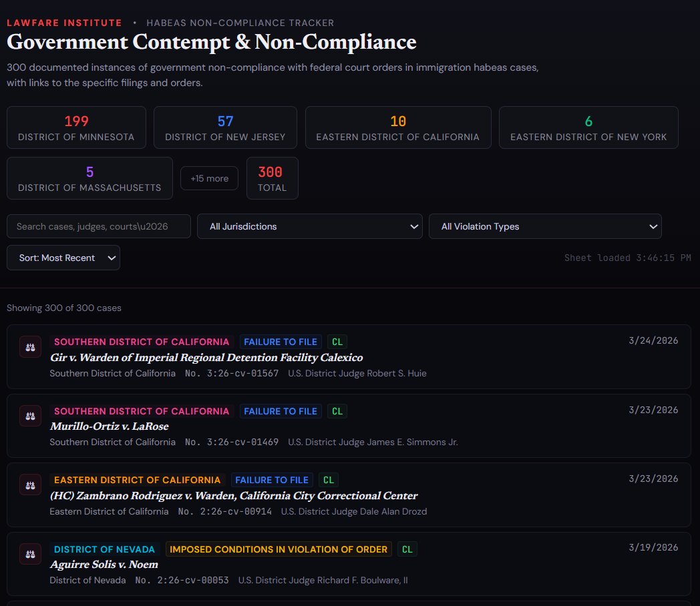Click U.S. District Judge Robert S. Huie
The width and height of the screenshot is (700, 606).
click(x=357, y=373)
